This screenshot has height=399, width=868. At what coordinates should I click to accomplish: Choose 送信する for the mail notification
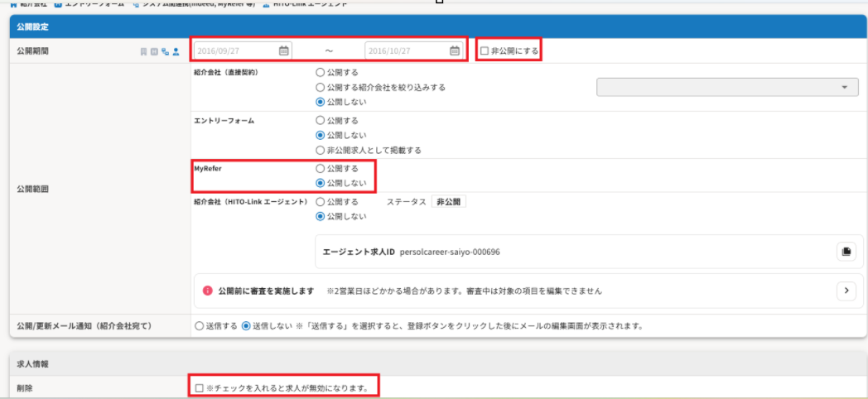(x=199, y=325)
